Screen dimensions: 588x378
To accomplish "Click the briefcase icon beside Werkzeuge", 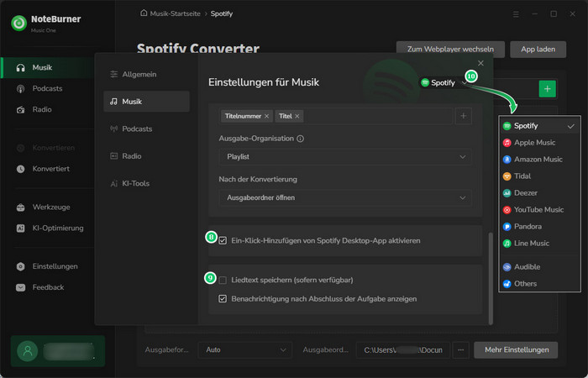I will [21, 207].
